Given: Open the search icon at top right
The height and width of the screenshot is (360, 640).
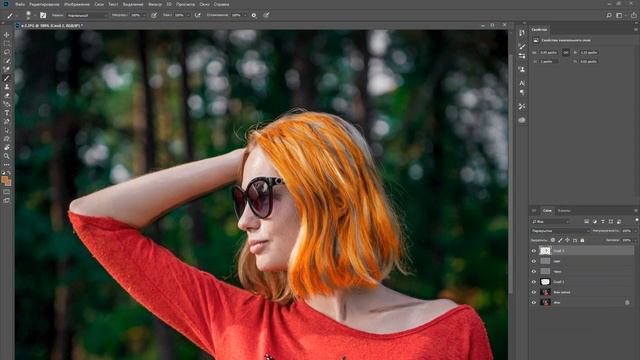Looking at the screenshot, I should coord(609,15).
